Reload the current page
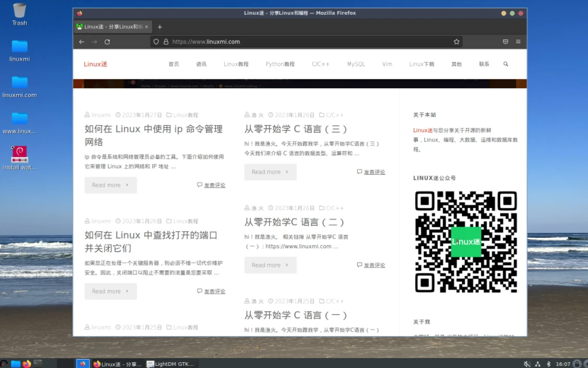Image resolution: width=588 pixels, height=368 pixels. [x=107, y=42]
